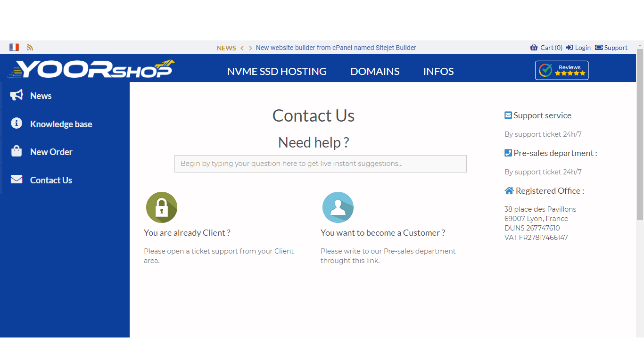
Task: Open the Support link in top bar
Action: (x=616, y=48)
